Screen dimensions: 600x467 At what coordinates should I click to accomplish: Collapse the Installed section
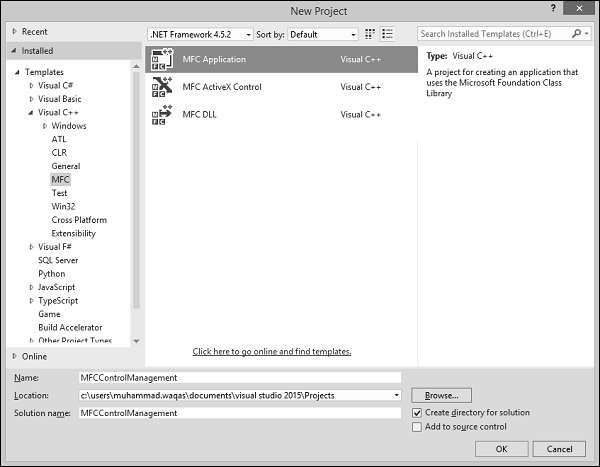point(14,51)
